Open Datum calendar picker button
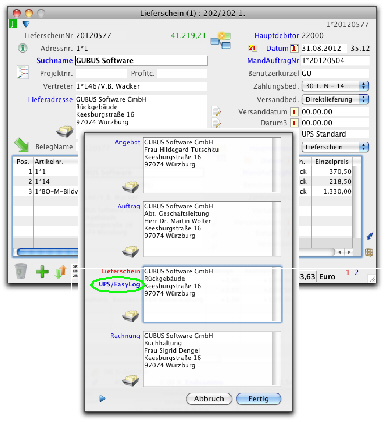The height and width of the screenshot is (427, 388). point(294,48)
